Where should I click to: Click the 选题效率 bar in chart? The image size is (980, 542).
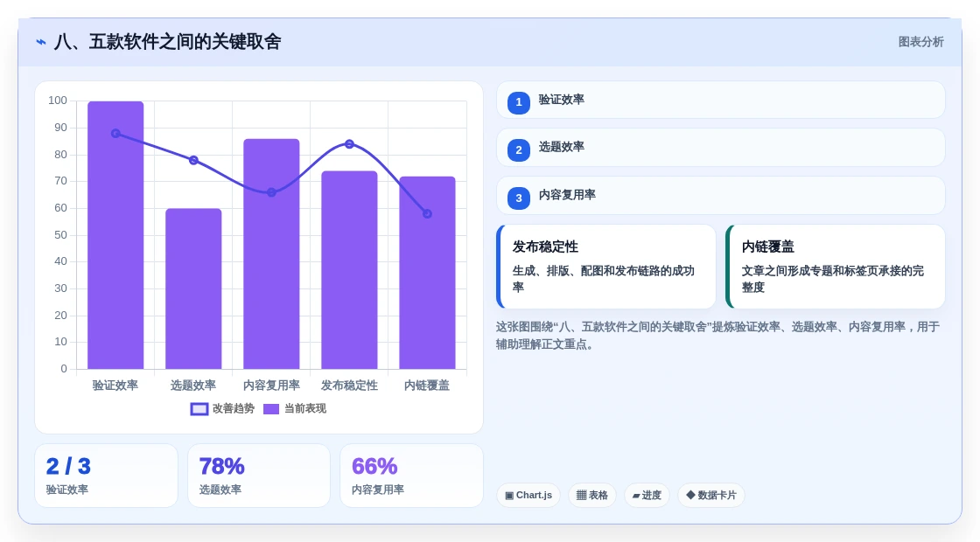pyautogui.click(x=193, y=288)
